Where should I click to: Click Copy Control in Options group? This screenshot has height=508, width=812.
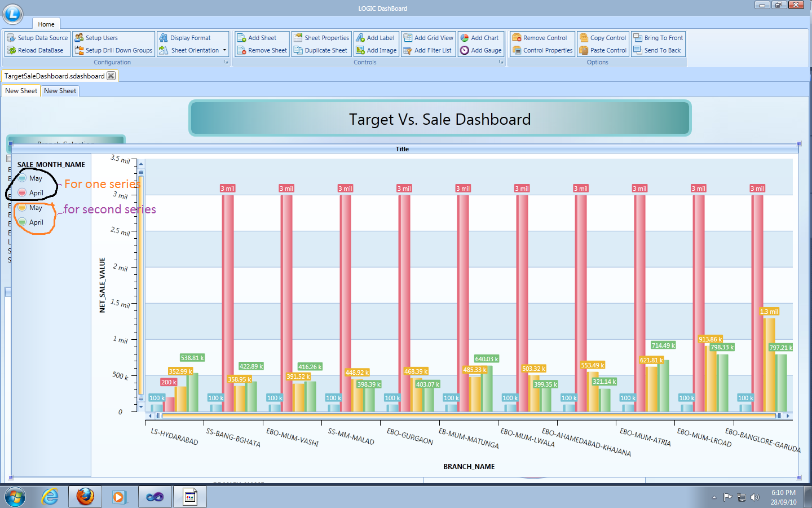click(x=603, y=38)
